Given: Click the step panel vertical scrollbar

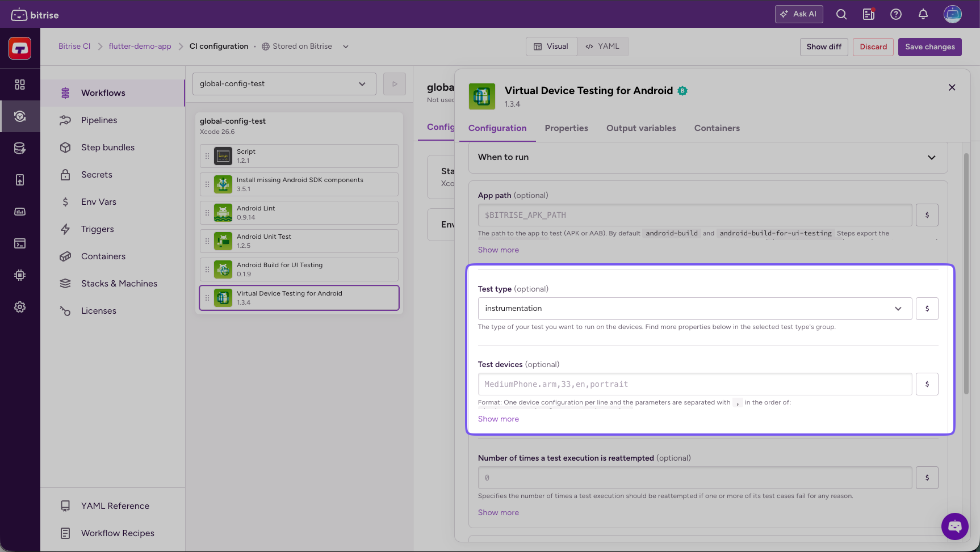Looking at the screenshot, I should coord(966,273).
